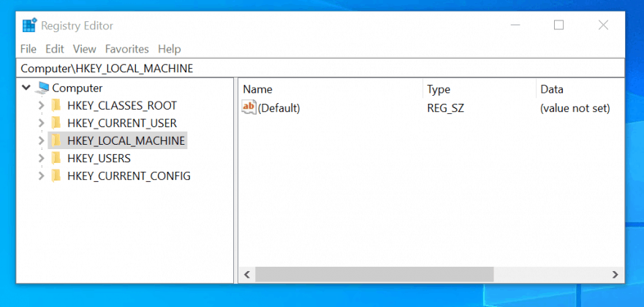Image resolution: width=644 pixels, height=307 pixels.
Task: Click the horizontal scrollbar right arrow
Action: click(x=615, y=274)
